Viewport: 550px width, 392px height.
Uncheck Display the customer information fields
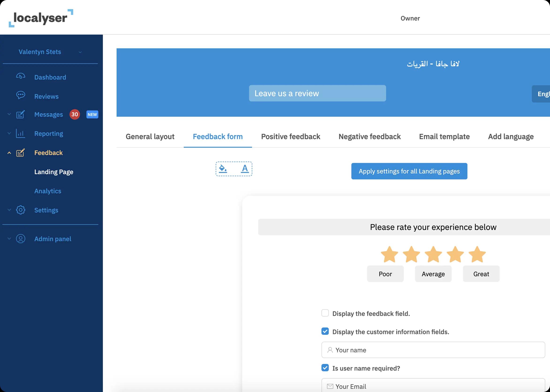(325, 331)
